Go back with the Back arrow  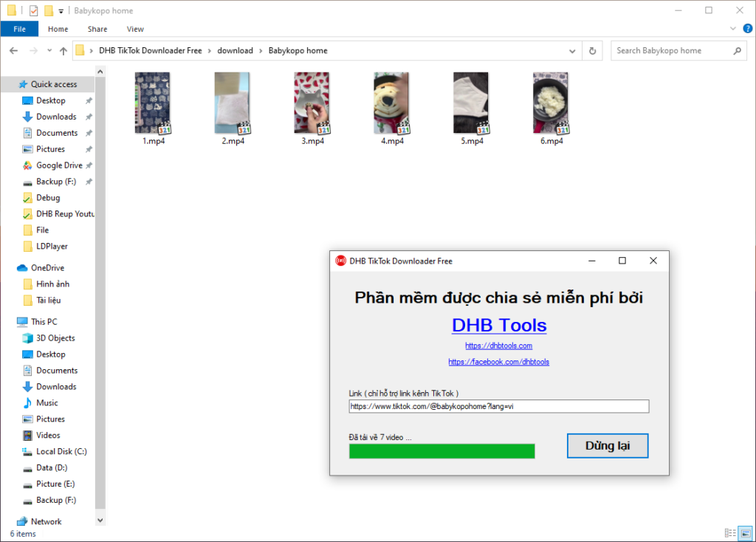point(13,51)
